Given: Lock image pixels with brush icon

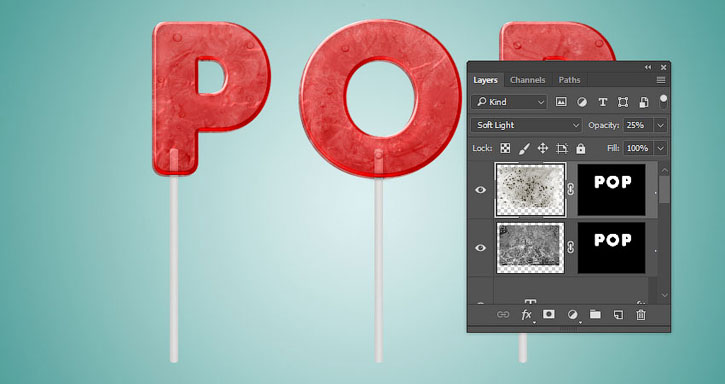Looking at the screenshot, I should 524,148.
